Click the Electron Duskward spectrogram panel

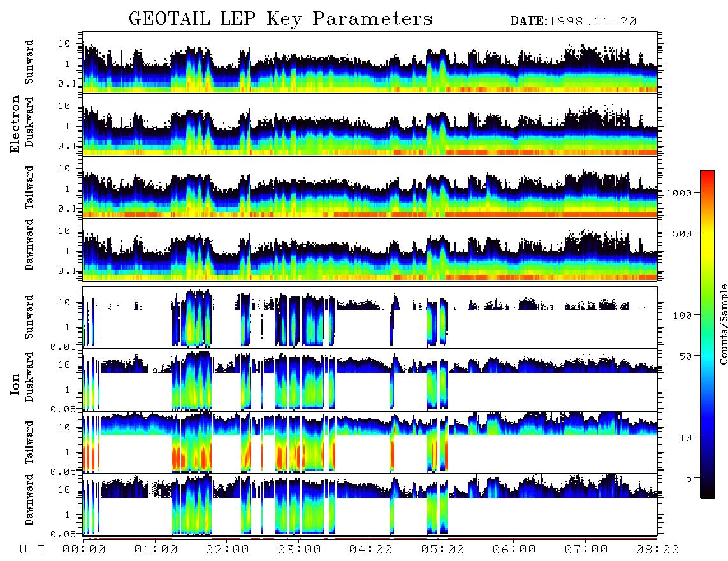370,124
